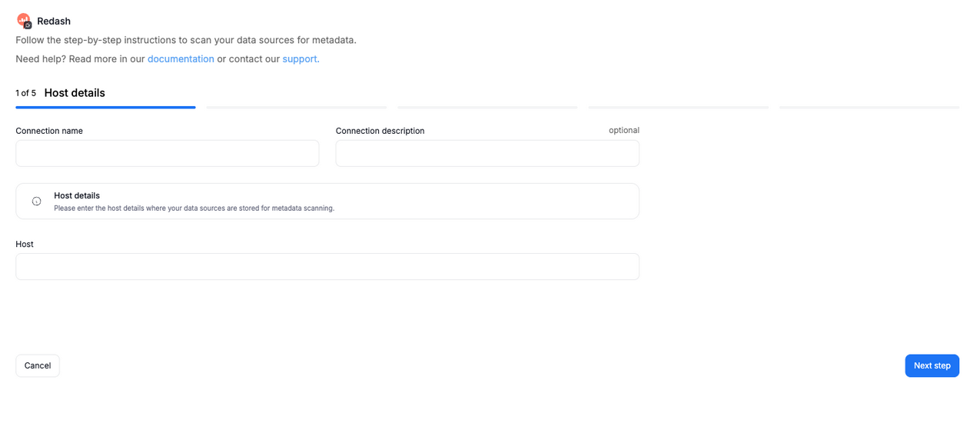Proceed with the Next step button

pyautogui.click(x=932, y=365)
